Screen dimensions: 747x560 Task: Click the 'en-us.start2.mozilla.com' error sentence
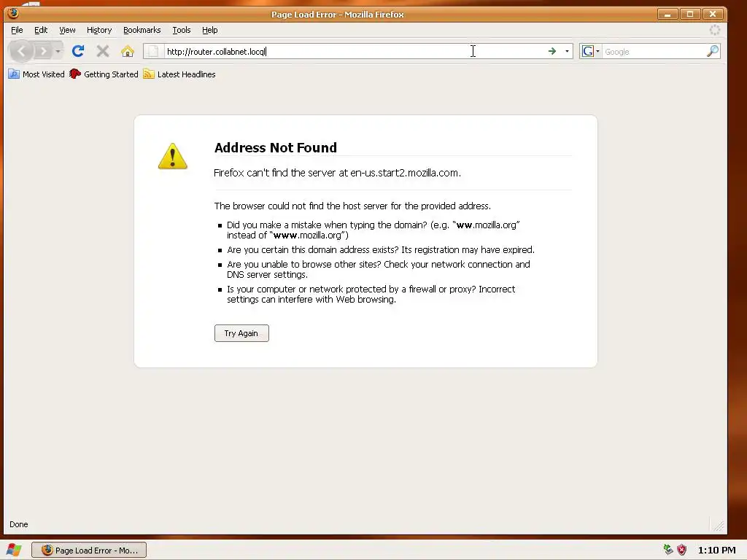337,173
